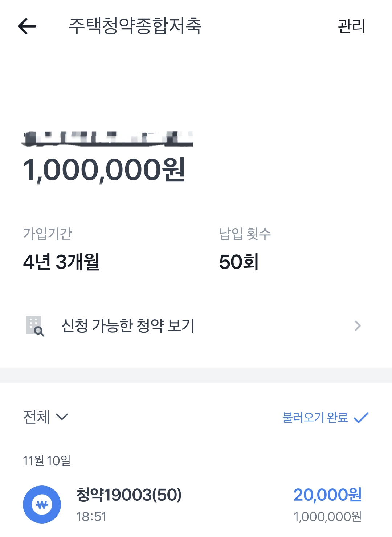Tap the 20,000원 deposit amount

(x=327, y=495)
